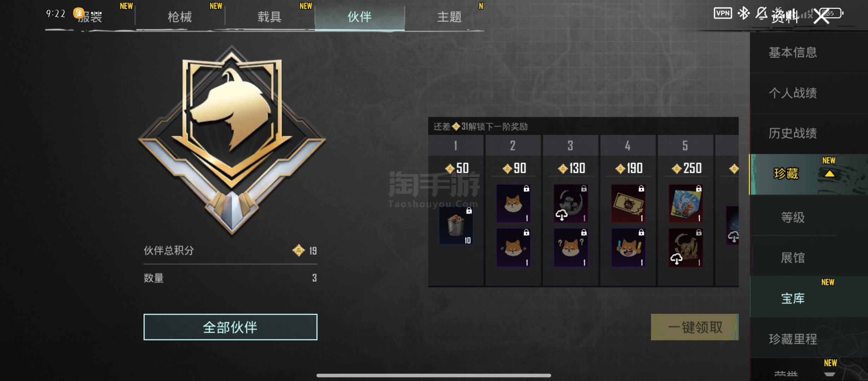Open the dog food bucket reward in tier 1

456,225
